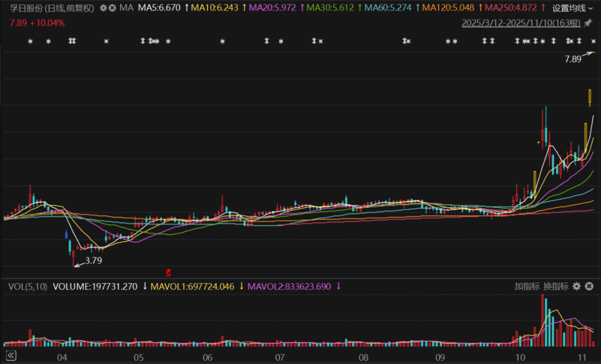
Task: Open the settings gear beside the 孚日股份 title
Action: coord(103,8)
